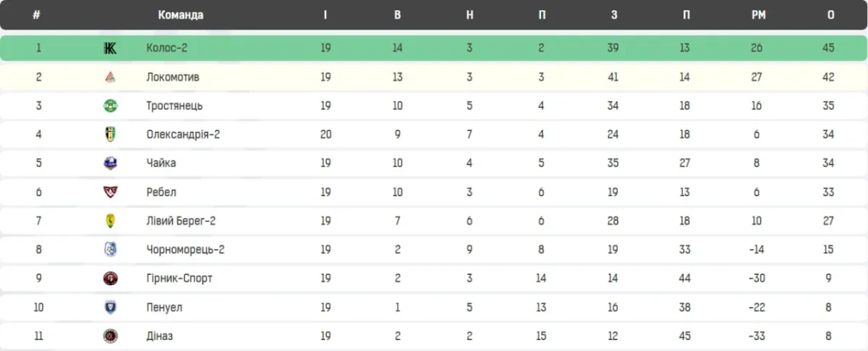
Task: Click the Колос-2 team logo
Action: (x=110, y=48)
